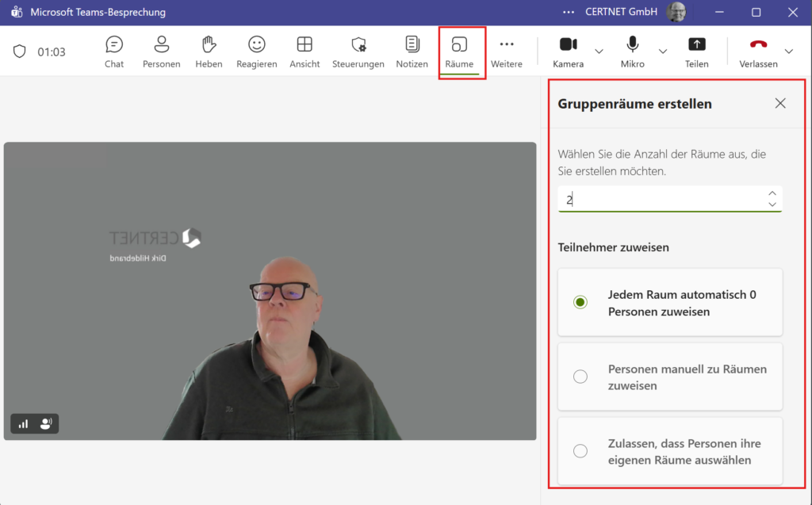812x505 pixels.
Task: Open meeting Notizen
Action: 412,51
